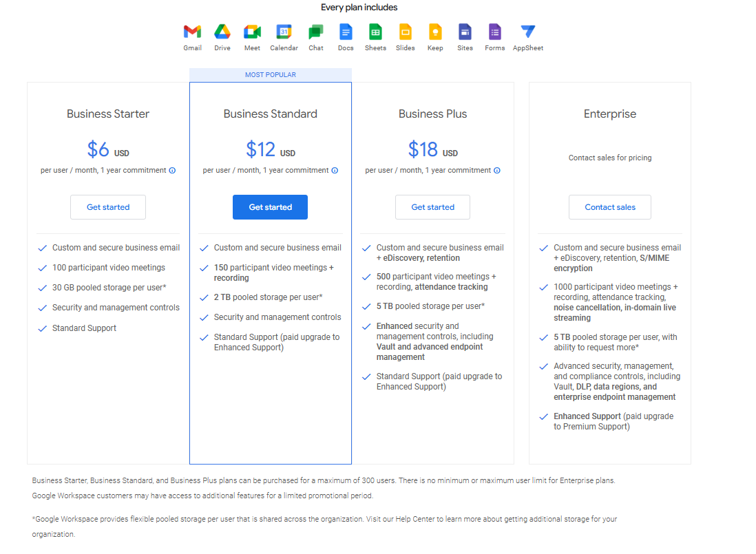Click the 300 users maximum footnote
The width and height of the screenshot is (756, 554).
tap(324, 481)
